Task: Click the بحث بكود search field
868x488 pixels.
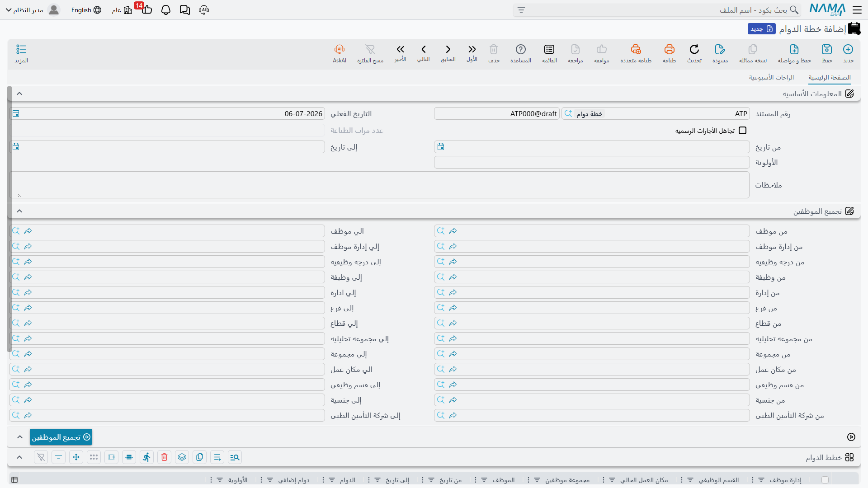Action: tap(658, 10)
